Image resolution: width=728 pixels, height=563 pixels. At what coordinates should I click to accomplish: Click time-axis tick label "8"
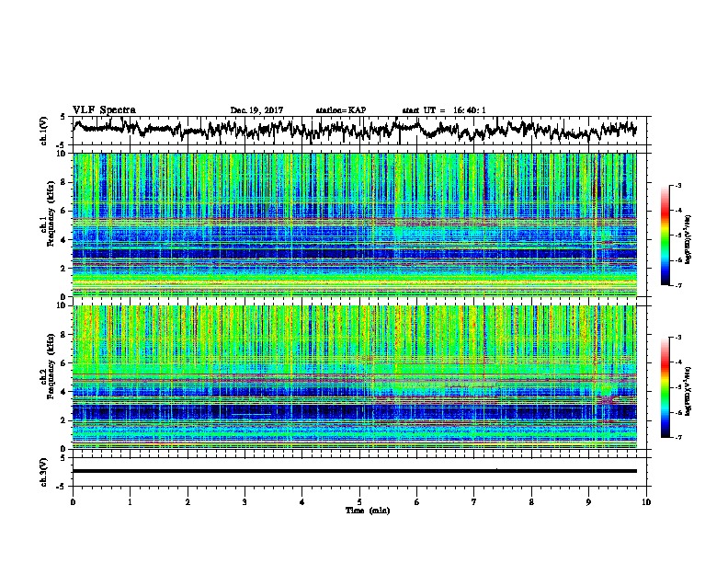click(x=531, y=502)
